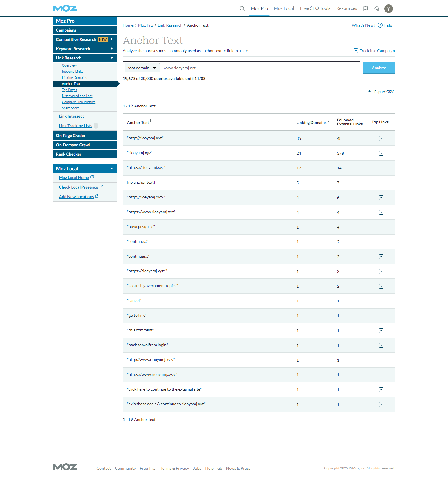The image size is (448, 483).
Task: Click the Help question mark icon
Action: tap(380, 25)
